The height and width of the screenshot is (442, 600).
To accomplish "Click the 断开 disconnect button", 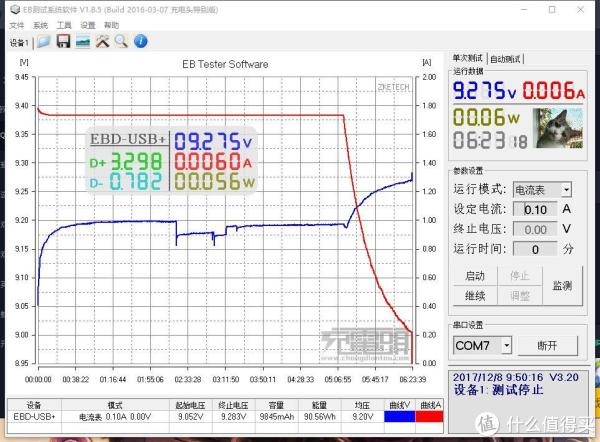I will (547, 346).
